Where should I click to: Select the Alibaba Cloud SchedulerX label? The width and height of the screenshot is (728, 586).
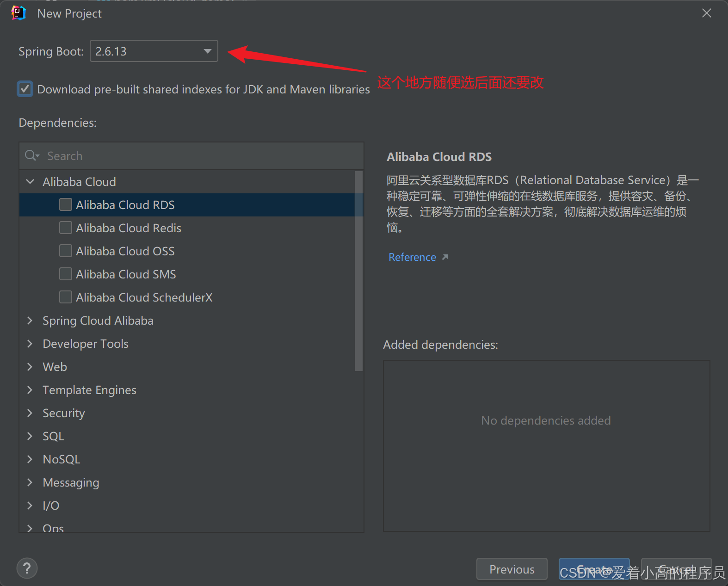coord(144,297)
